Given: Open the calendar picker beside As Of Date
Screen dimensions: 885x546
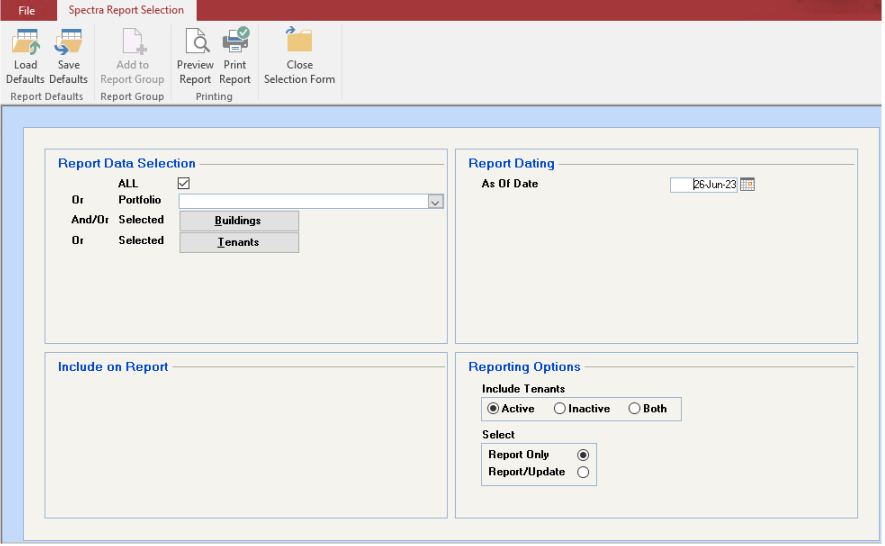Looking at the screenshot, I should [x=747, y=185].
